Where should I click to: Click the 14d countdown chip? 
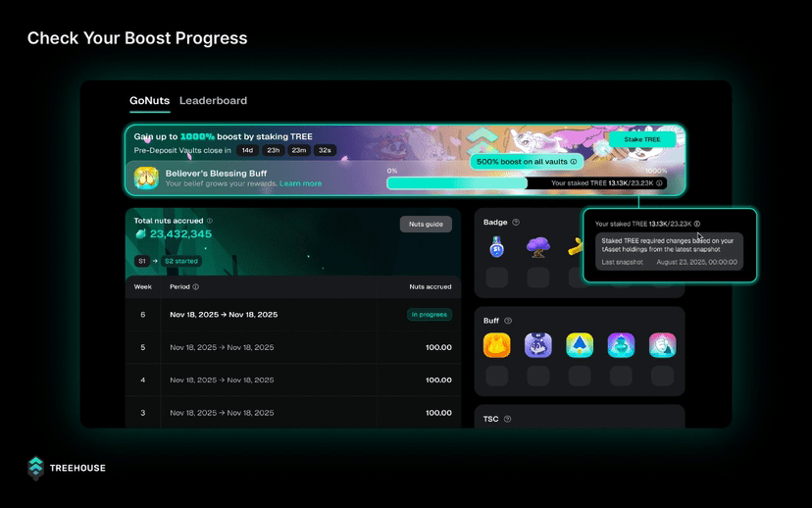(247, 150)
